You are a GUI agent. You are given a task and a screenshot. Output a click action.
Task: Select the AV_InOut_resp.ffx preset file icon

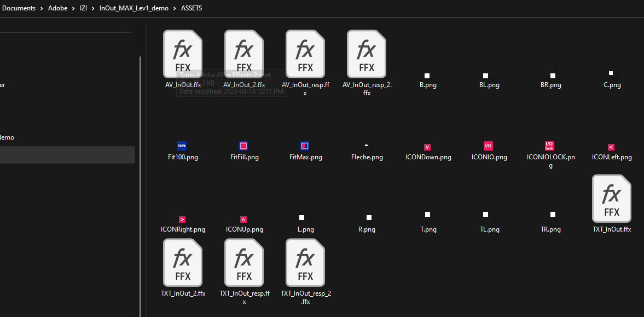click(x=305, y=54)
